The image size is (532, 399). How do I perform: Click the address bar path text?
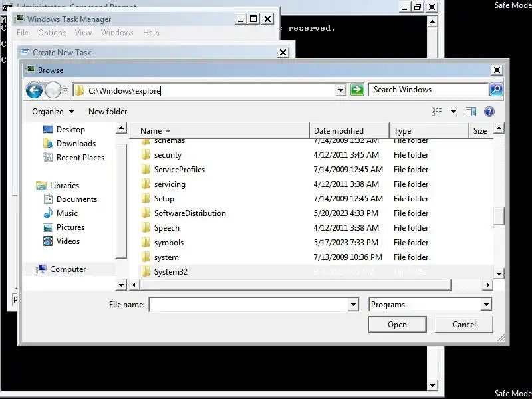(x=124, y=91)
